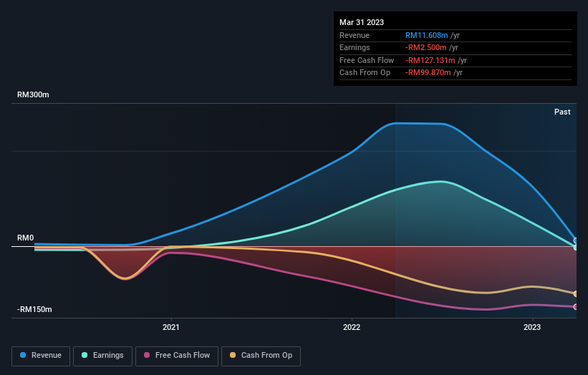This screenshot has height=375, width=588.
Task: Click the 2022 x-axis label
Action: point(352,327)
